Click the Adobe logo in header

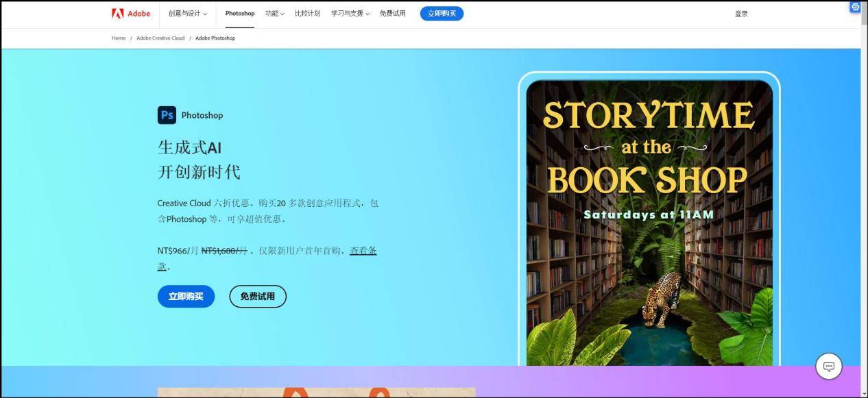coord(131,14)
